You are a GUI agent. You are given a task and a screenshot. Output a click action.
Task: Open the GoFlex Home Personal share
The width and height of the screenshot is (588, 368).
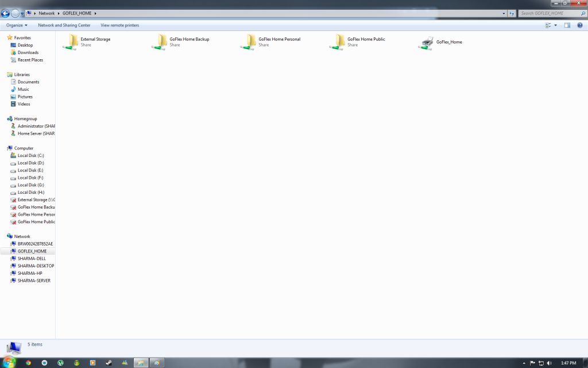249,42
